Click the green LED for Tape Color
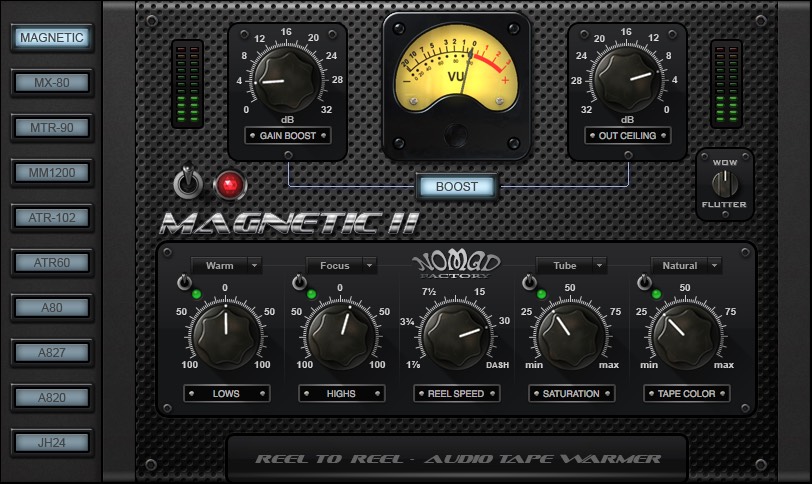The height and width of the screenshot is (484, 812). (x=657, y=295)
